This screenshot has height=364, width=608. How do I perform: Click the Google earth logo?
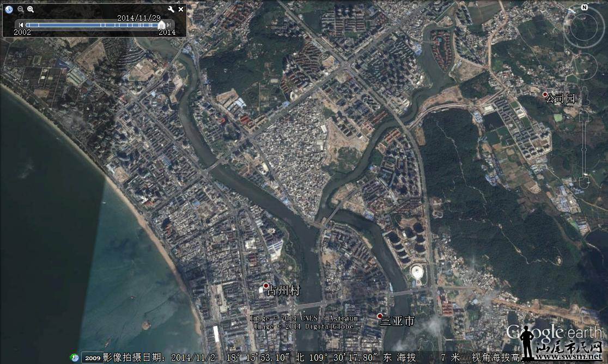554,332
